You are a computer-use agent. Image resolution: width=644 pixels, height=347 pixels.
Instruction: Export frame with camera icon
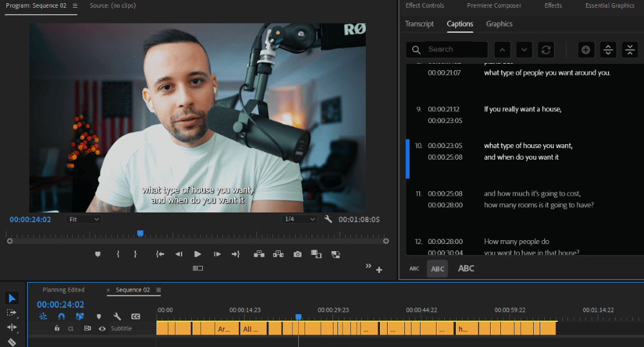pos(298,254)
